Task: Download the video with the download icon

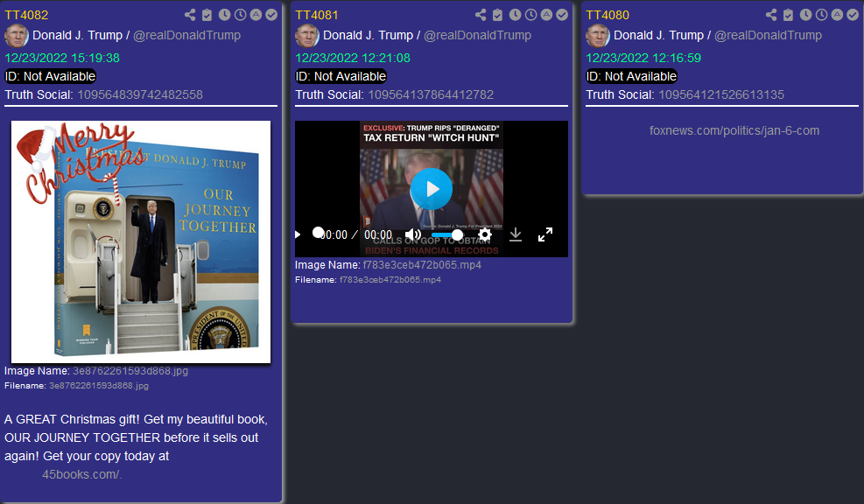Action: click(516, 234)
